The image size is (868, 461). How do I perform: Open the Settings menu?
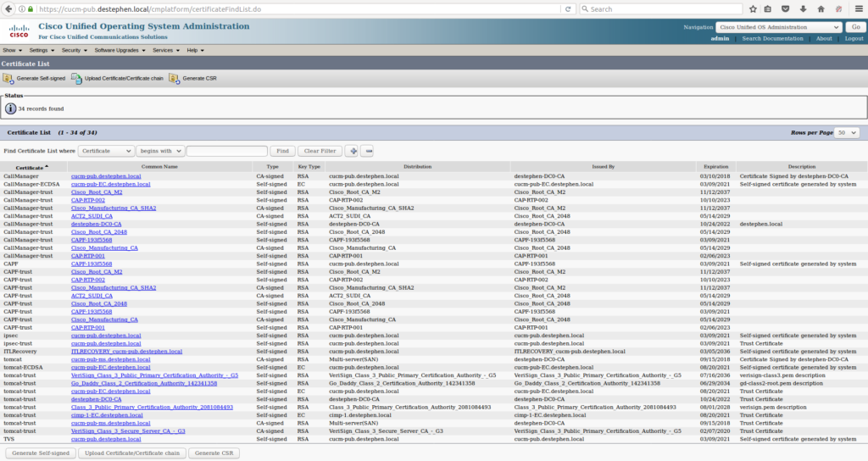coord(42,50)
